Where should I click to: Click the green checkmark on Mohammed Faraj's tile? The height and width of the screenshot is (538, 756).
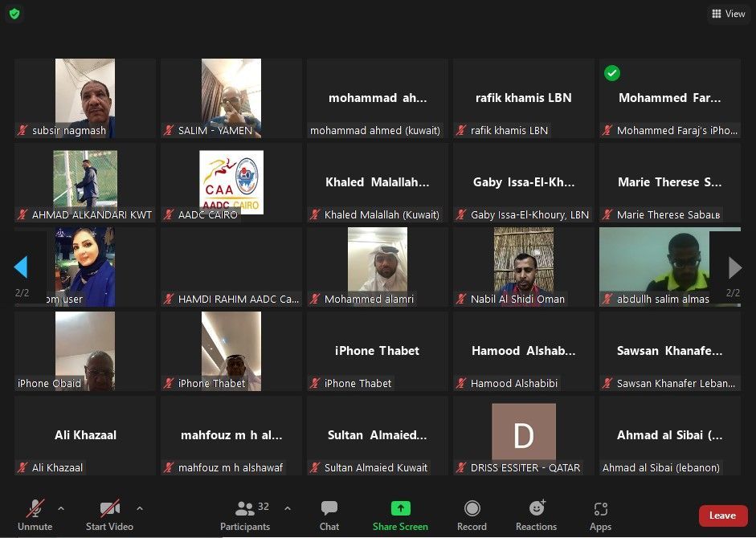[x=612, y=73]
